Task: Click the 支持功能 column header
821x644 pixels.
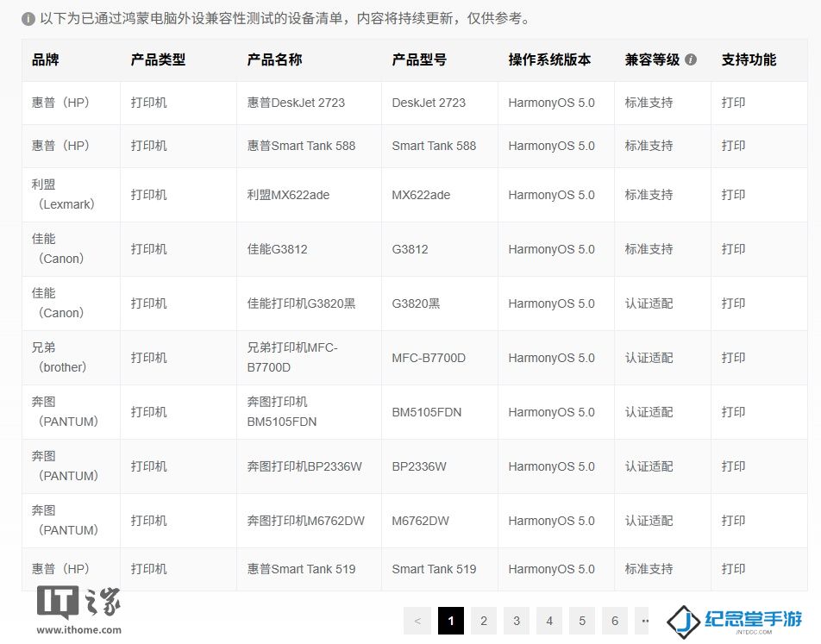Action: tap(749, 59)
